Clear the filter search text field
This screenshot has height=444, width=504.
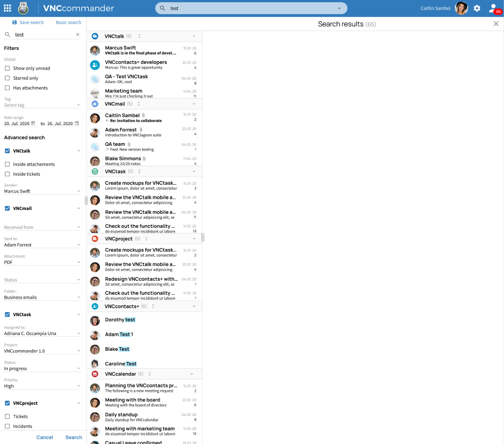pyautogui.click(x=78, y=35)
